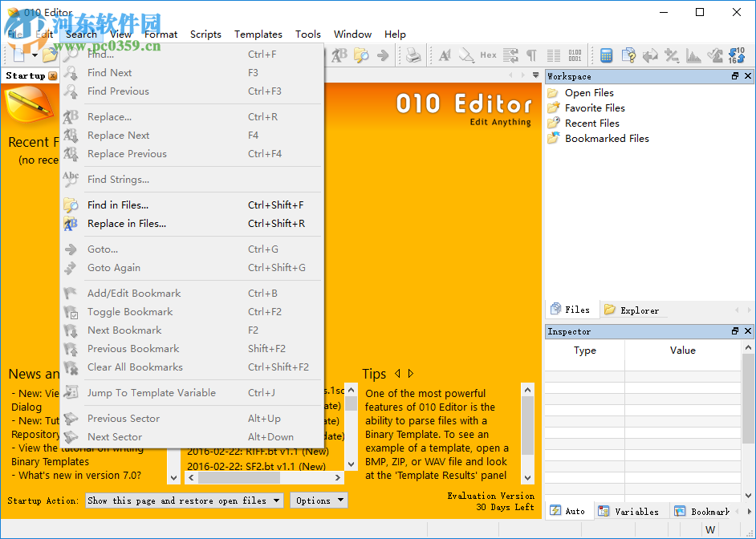Click the Goto arrow toolbar icon
Screen dimensions: 756x539
383,55
